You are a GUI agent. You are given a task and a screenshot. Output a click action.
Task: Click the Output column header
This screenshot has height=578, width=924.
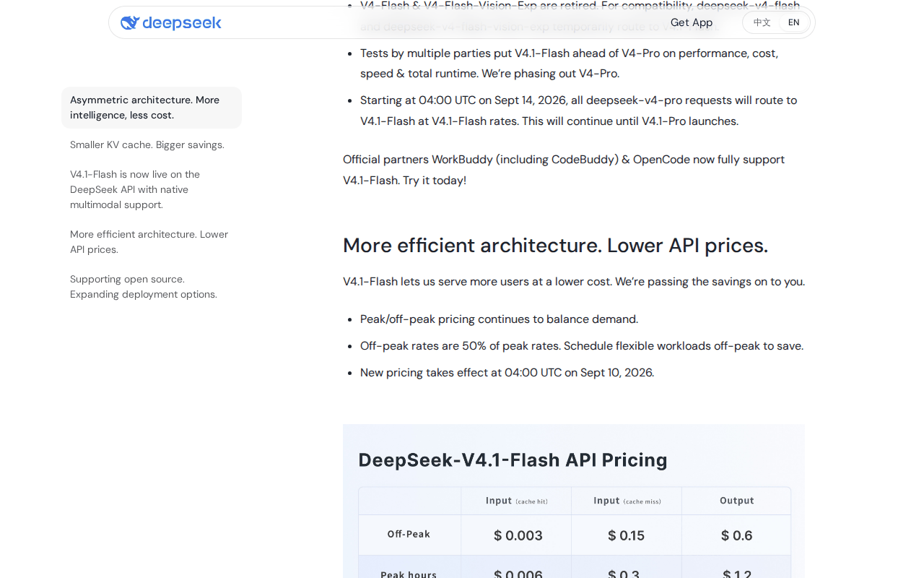pos(736,501)
